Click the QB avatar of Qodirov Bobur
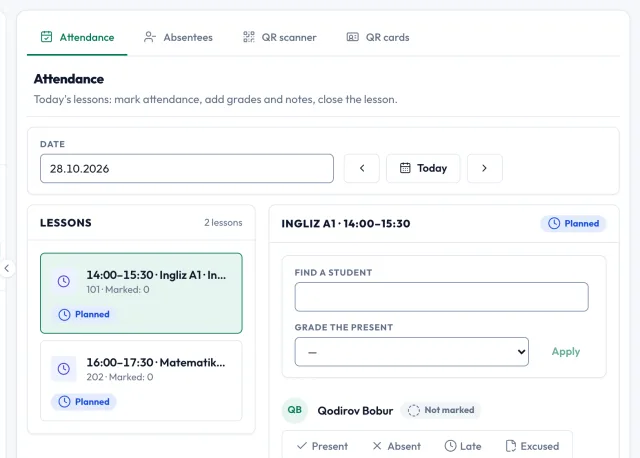 295,410
